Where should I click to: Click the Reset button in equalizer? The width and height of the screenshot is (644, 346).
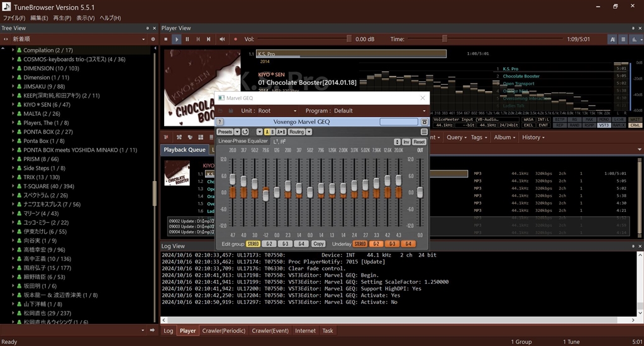(419, 142)
